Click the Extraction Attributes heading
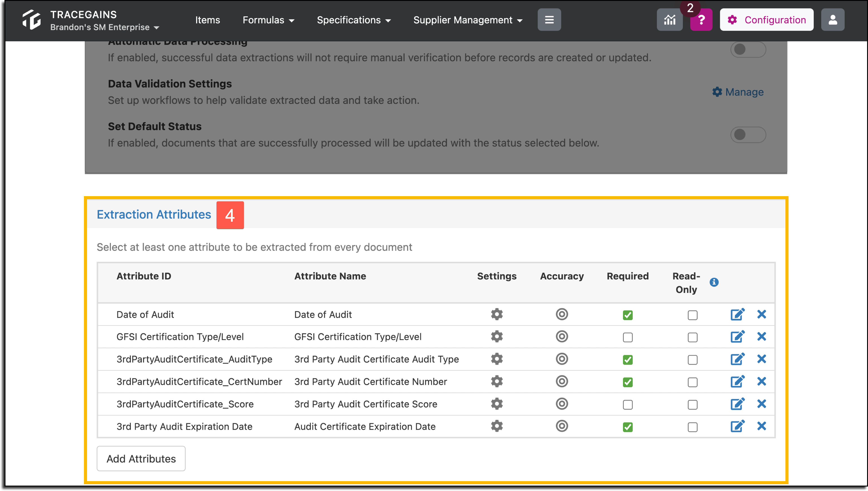Viewport: 868px width, 491px height. 154,215
